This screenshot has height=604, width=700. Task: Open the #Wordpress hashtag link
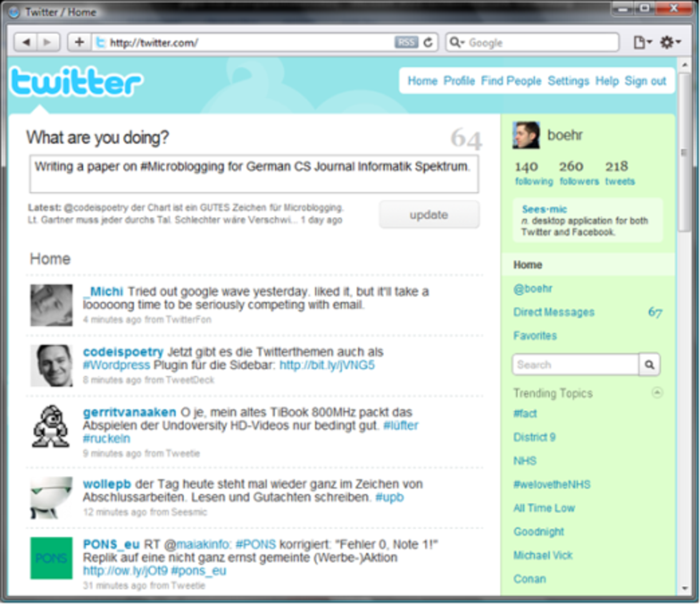[117, 365]
